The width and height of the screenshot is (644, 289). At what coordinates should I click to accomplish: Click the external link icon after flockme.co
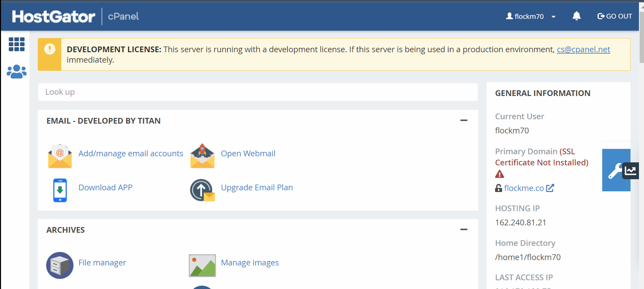(x=550, y=188)
